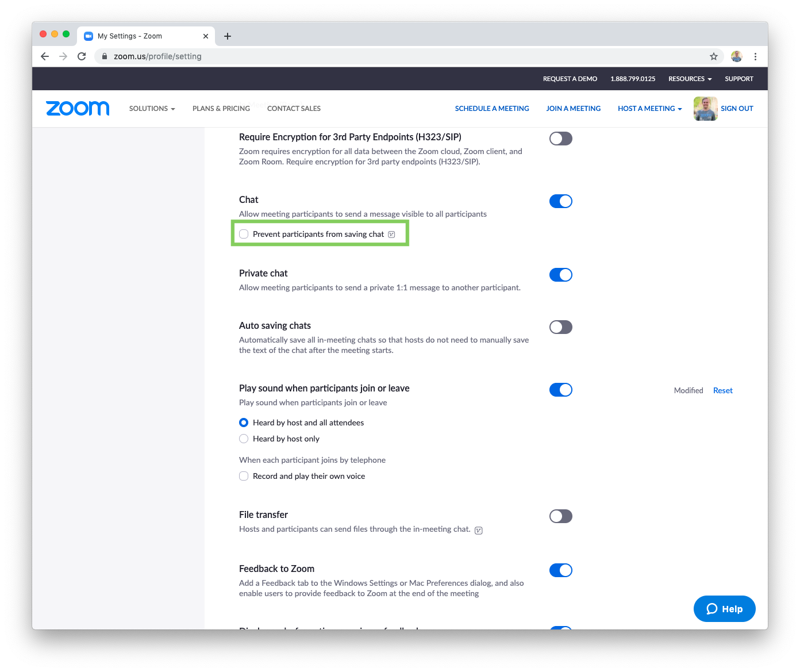Expand the Solutions dropdown menu

152,109
